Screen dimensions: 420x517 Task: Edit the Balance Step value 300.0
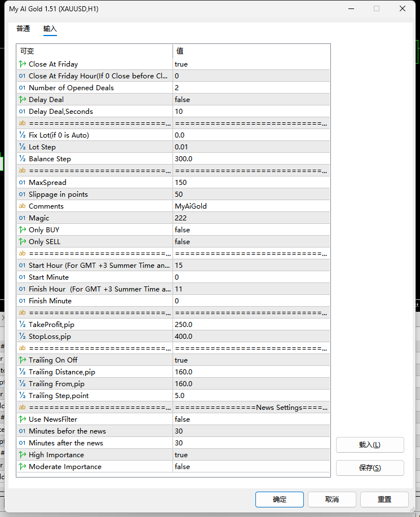(251, 158)
